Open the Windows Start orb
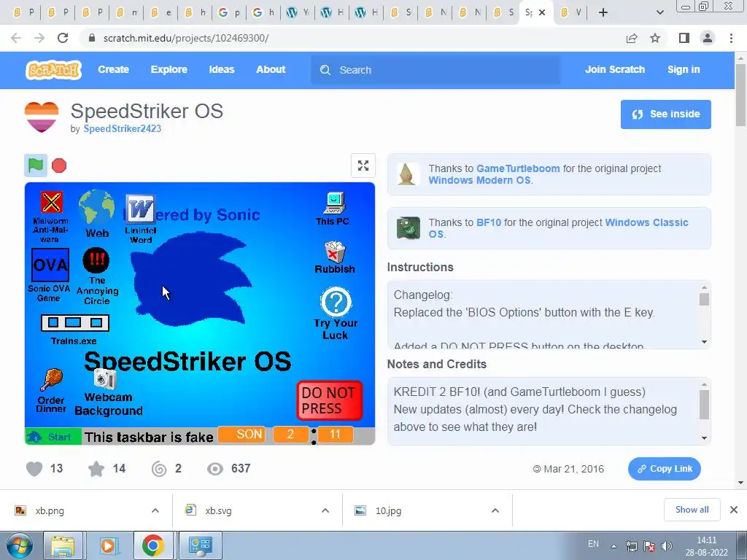Screen dimensions: 747x560 tap(19, 545)
